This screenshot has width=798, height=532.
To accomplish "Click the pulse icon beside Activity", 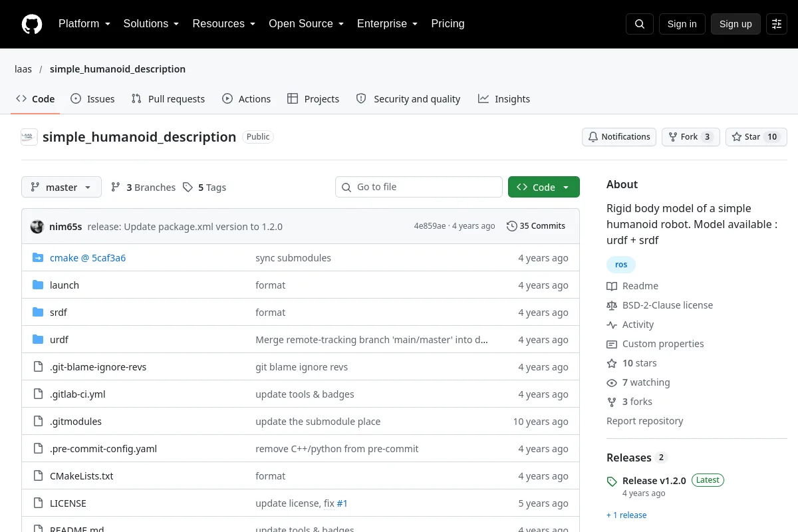I will click(612, 325).
